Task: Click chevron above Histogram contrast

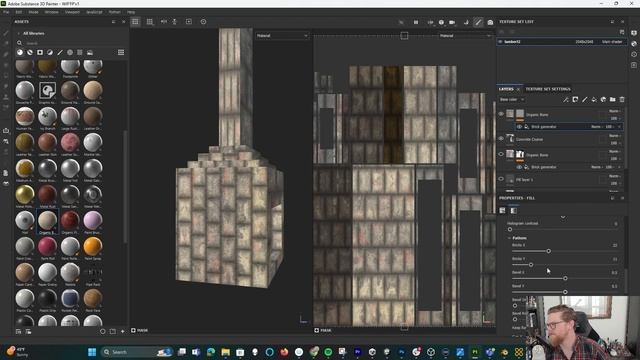Action: tap(563, 217)
